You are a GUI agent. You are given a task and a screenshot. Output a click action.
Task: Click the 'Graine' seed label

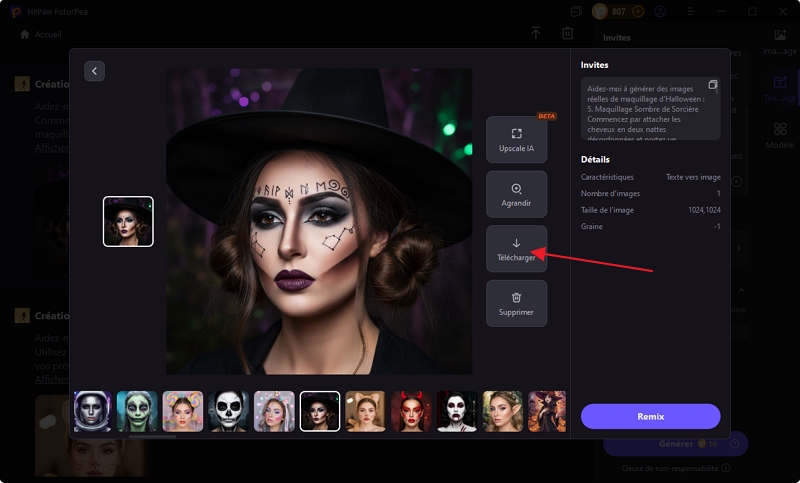[x=591, y=226]
